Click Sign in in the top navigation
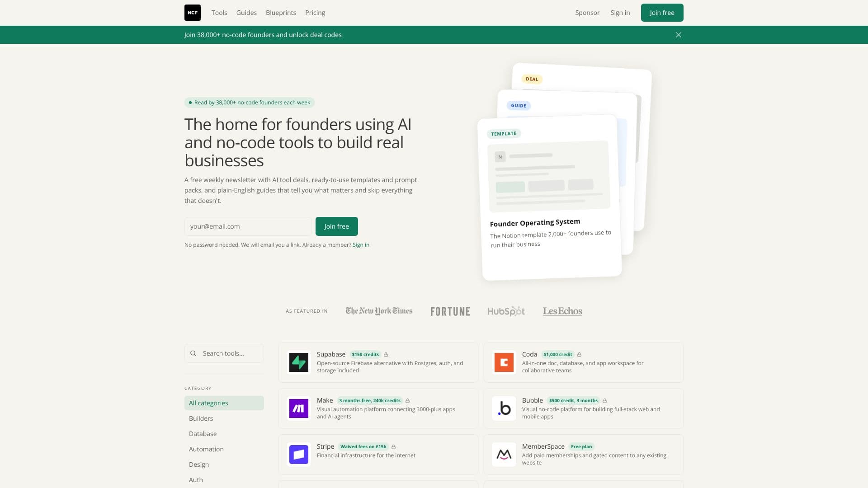 [x=620, y=13]
